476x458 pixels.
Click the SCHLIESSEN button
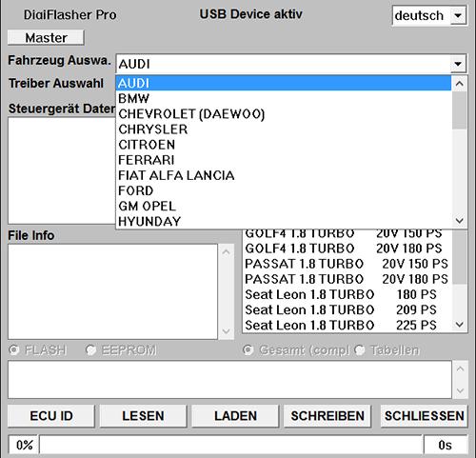click(x=425, y=416)
